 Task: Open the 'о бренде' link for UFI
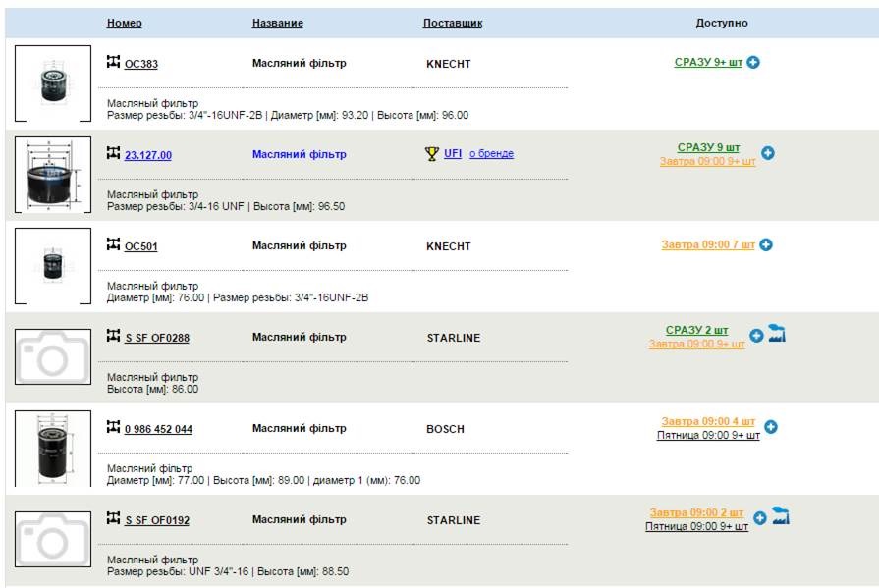tap(491, 154)
